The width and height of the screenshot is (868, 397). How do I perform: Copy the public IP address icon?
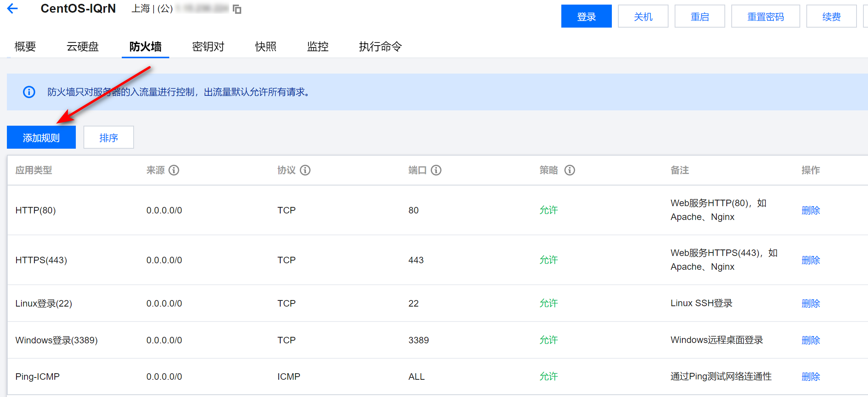(237, 9)
